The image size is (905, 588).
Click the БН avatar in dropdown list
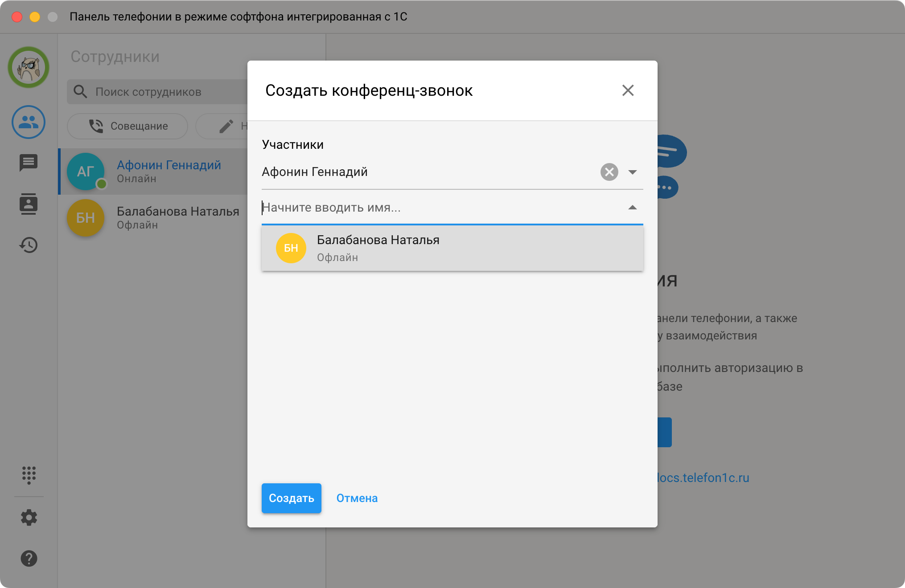tap(291, 248)
